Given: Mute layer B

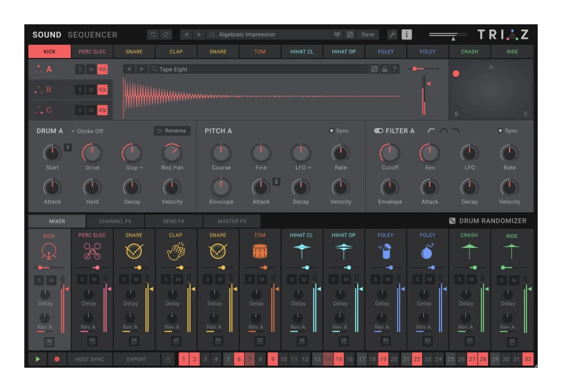Looking at the screenshot, I should [x=91, y=90].
